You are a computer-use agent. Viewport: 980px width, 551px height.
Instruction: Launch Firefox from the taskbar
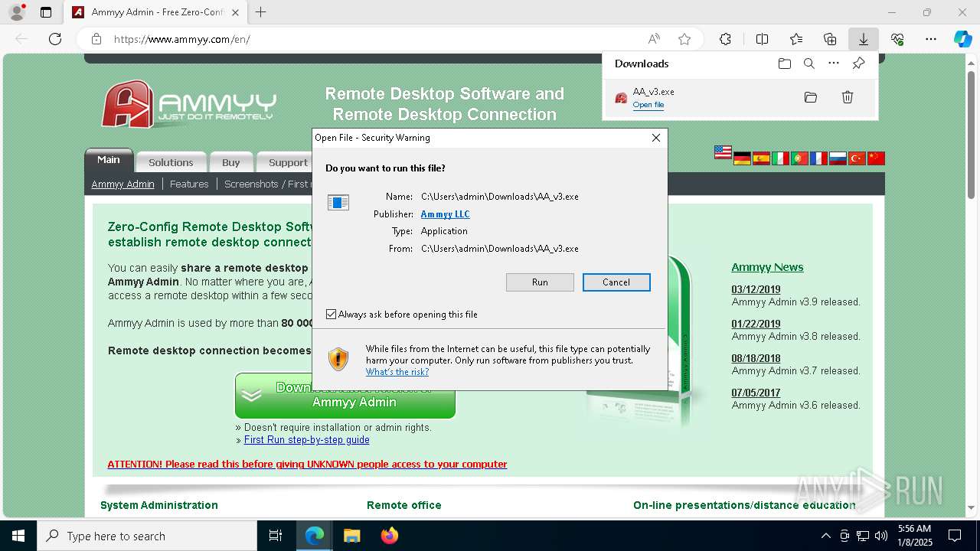[x=389, y=536]
